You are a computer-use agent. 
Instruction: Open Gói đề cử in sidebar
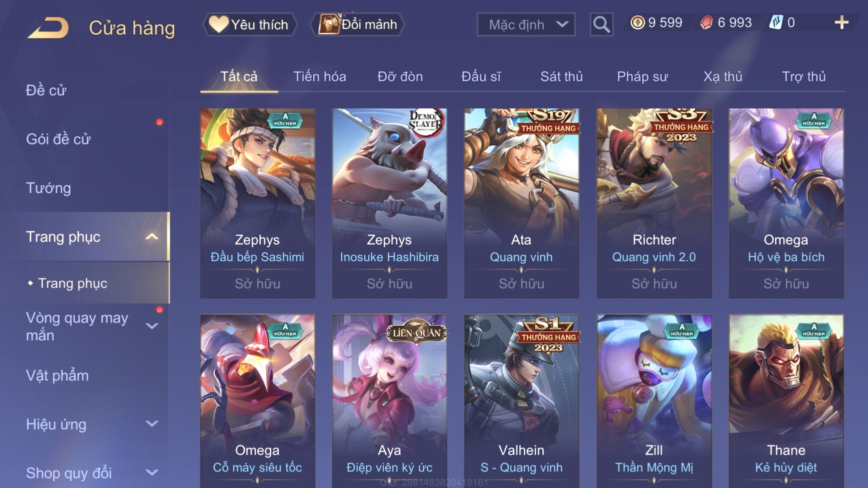coord(58,139)
